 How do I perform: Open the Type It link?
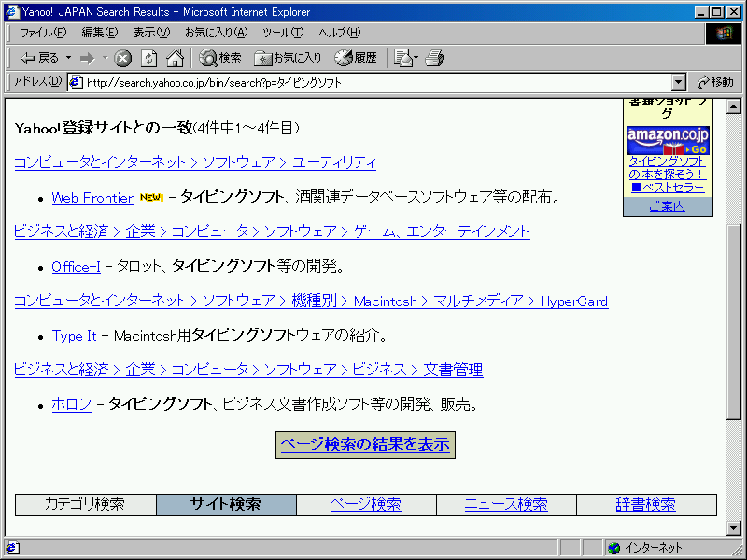coord(75,336)
